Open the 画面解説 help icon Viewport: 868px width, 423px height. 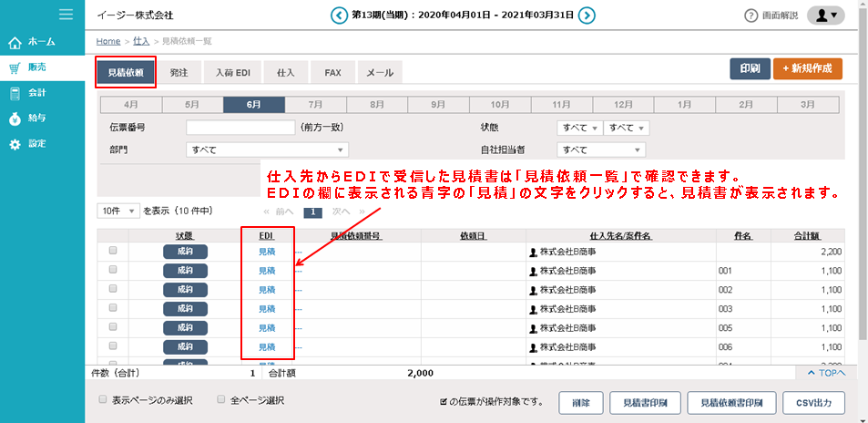751,15
